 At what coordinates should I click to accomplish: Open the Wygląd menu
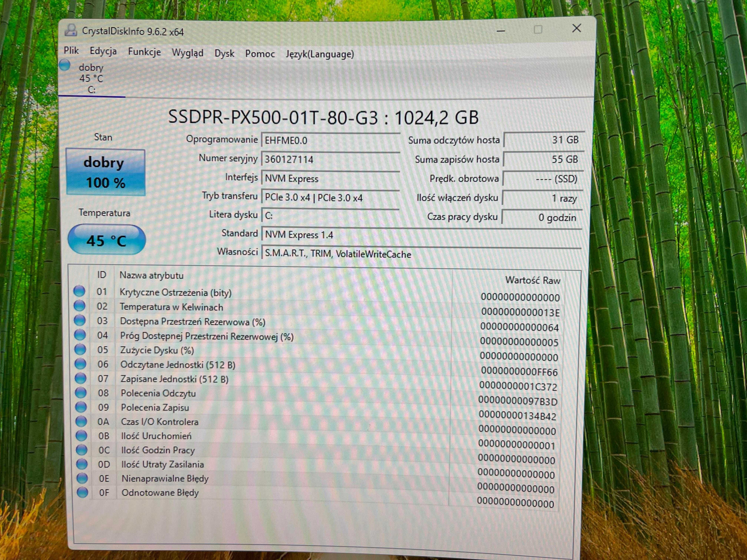pos(187,53)
